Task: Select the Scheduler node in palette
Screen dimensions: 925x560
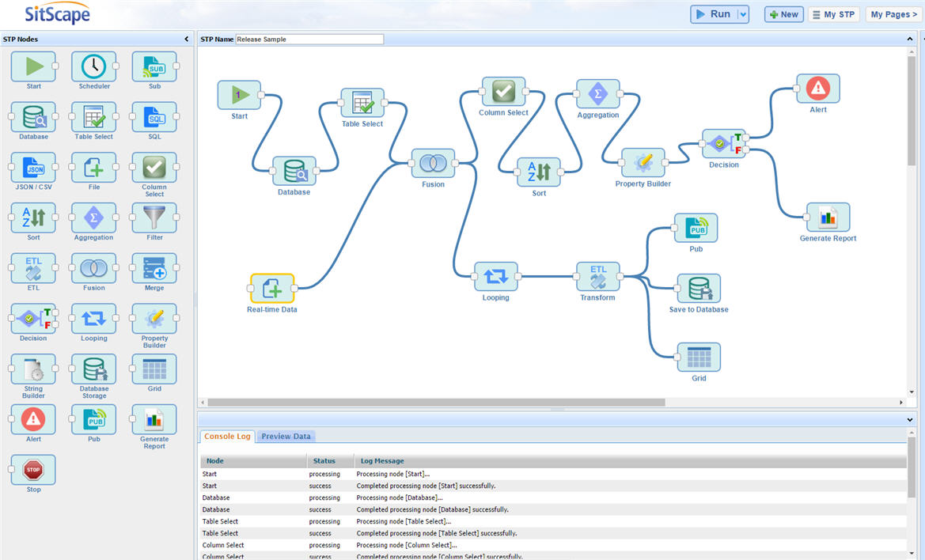Action: click(x=93, y=66)
